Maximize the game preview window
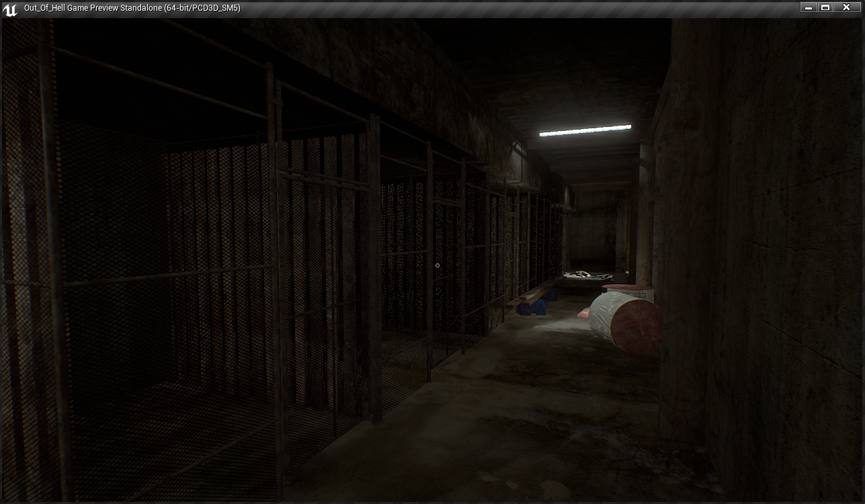This screenshot has height=504, width=865. 826,7
